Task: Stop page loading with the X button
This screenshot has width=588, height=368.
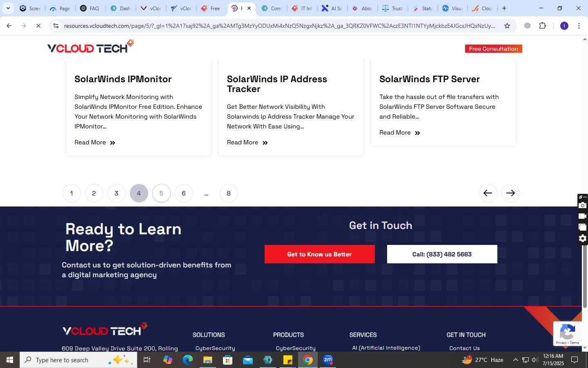Action: click(x=38, y=26)
